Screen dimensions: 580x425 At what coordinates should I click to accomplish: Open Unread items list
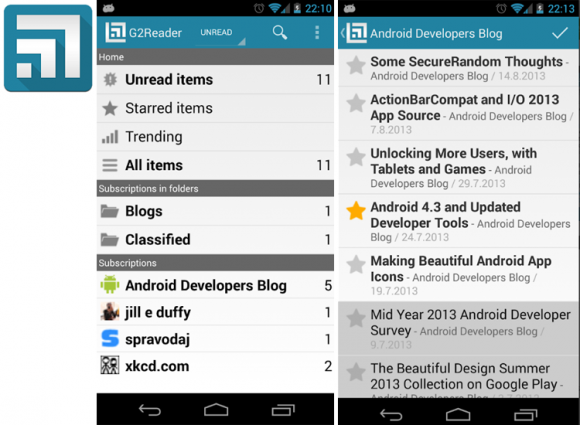pos(215,80)
